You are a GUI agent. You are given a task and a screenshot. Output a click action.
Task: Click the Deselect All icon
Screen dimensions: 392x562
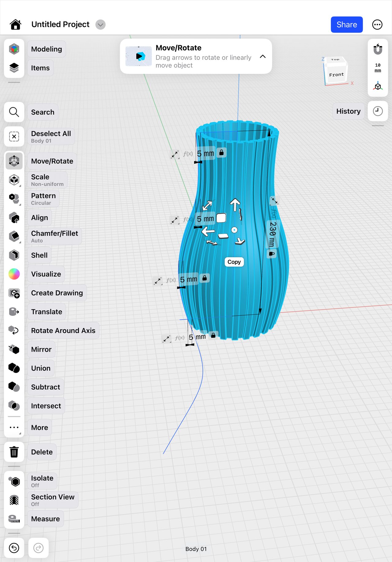pos(14,136)
